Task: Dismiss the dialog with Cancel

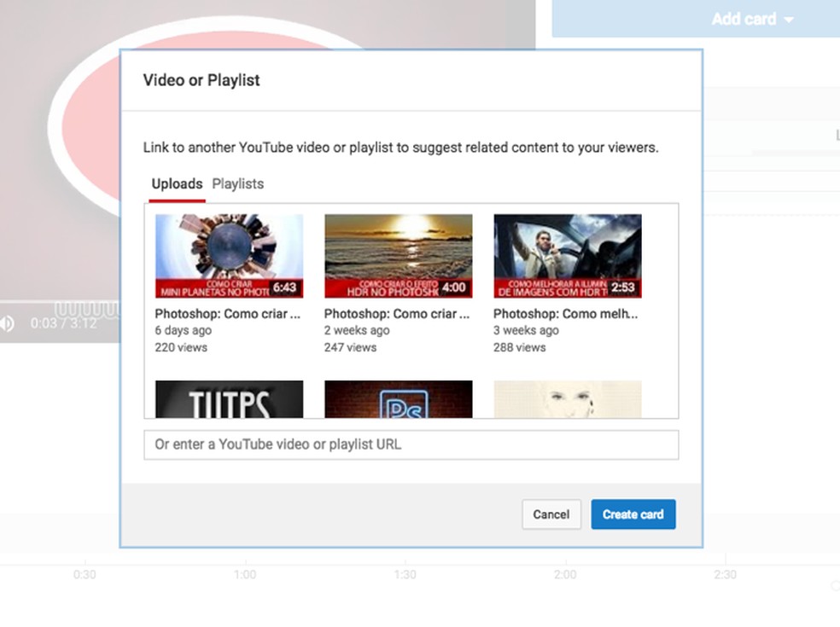Action: click(x=551, y=514)
